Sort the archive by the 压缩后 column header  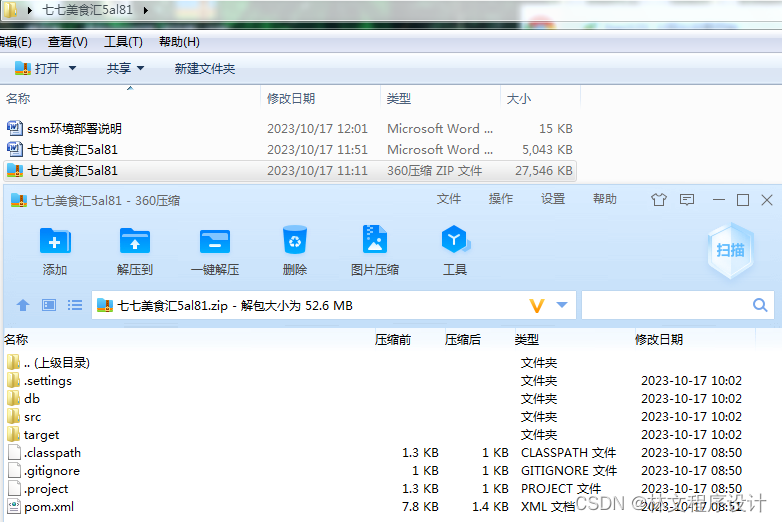(x=463, y=340)
